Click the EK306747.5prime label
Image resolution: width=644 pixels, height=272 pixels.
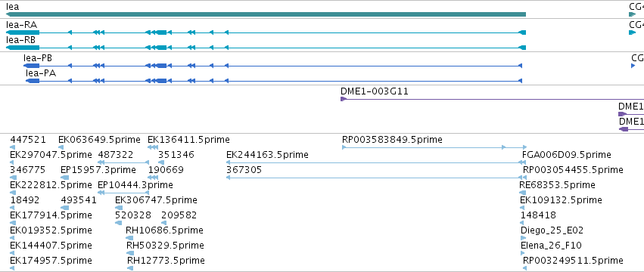(x=156, y=200)
